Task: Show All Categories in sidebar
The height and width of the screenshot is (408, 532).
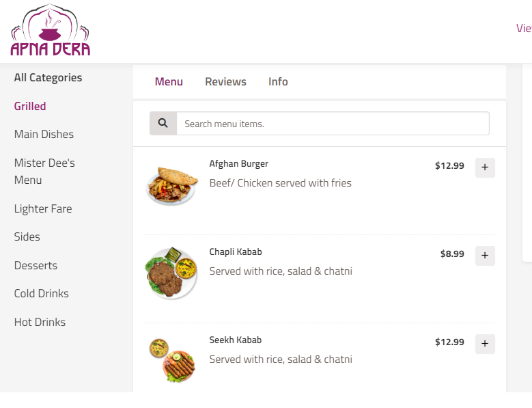Action: click(48, 78)
